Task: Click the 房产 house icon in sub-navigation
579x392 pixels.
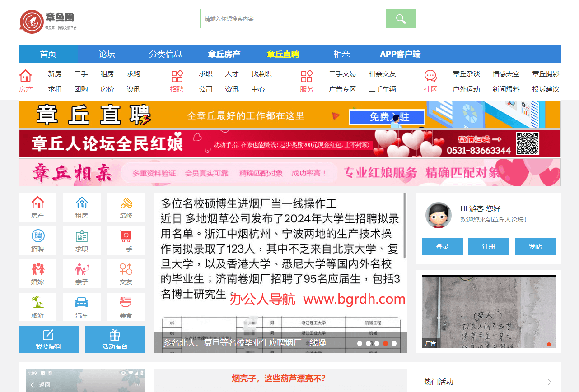Action: coord(26,75)
